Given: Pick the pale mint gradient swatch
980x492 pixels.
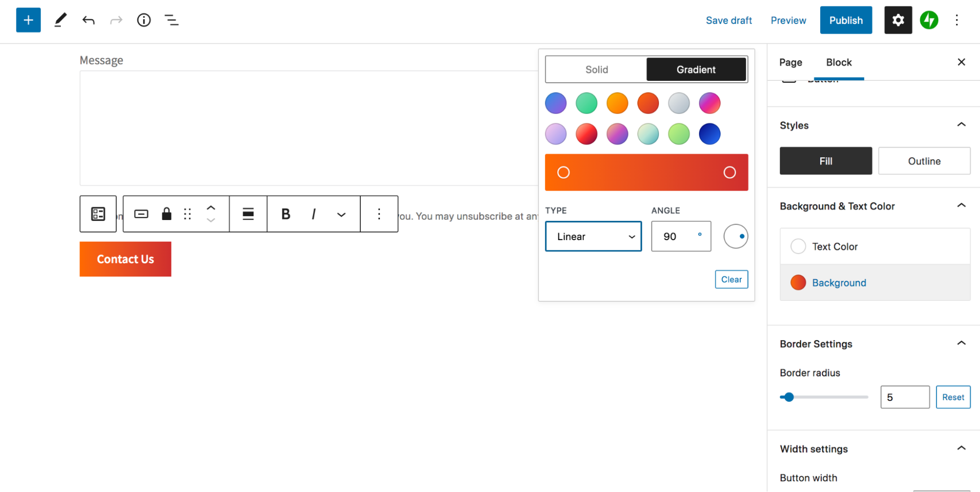Looking at the screenshot, I should 648,134.
